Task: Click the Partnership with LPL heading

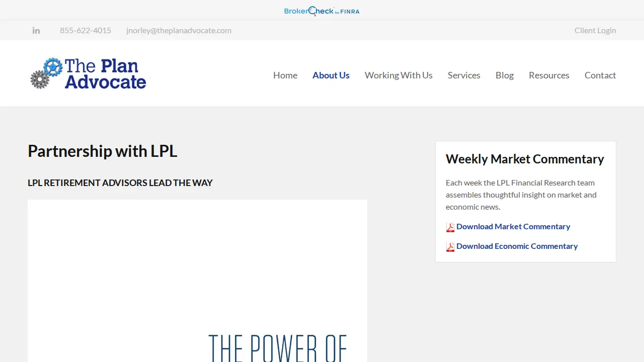Action: click(103, 151)
